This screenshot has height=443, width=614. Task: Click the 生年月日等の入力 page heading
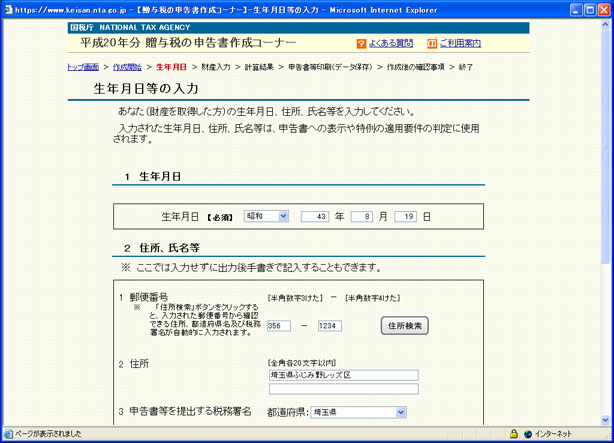pos(146,89)
